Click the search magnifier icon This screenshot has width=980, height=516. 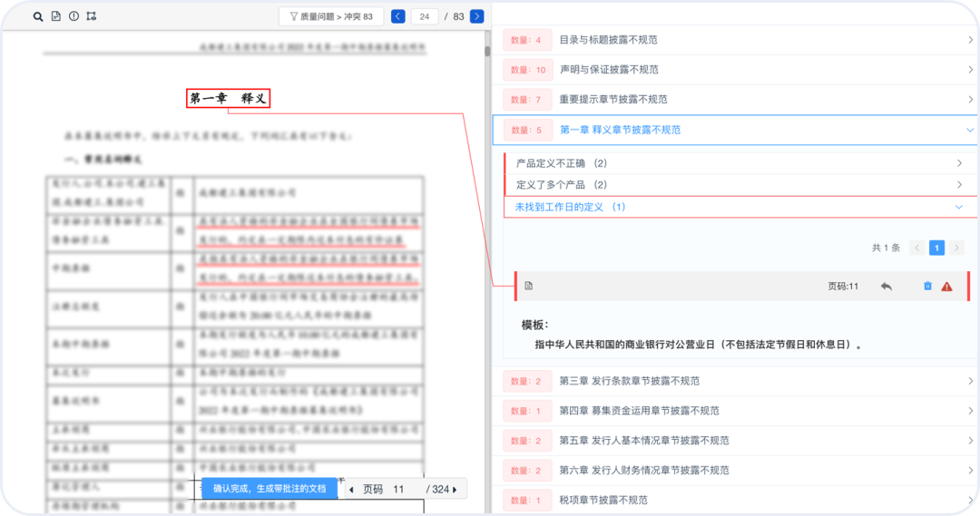(x=38, y=16)
